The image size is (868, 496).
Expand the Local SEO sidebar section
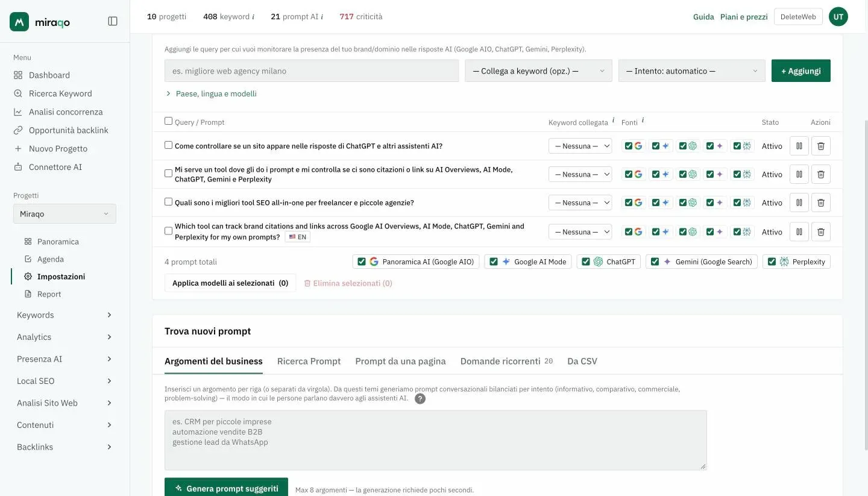pos(64,381)
